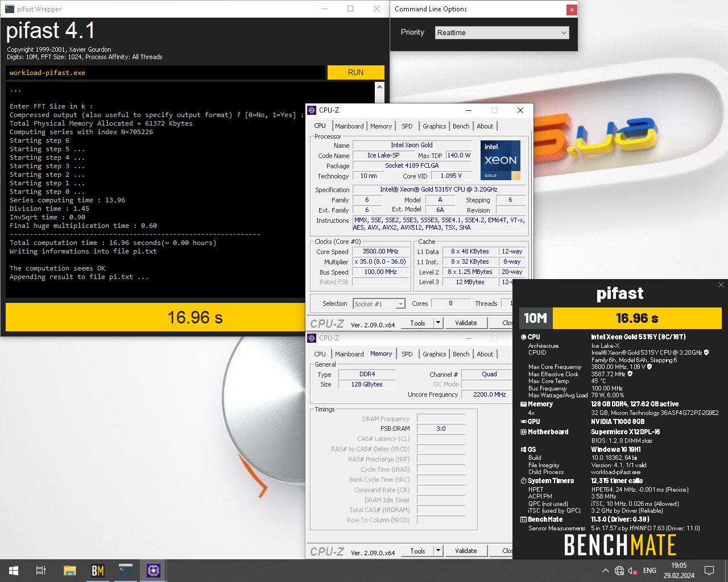Click the BENCHMATE logo
Image resolution: width=728 pixels, height=582 pixels.
[x=620, y=545]
